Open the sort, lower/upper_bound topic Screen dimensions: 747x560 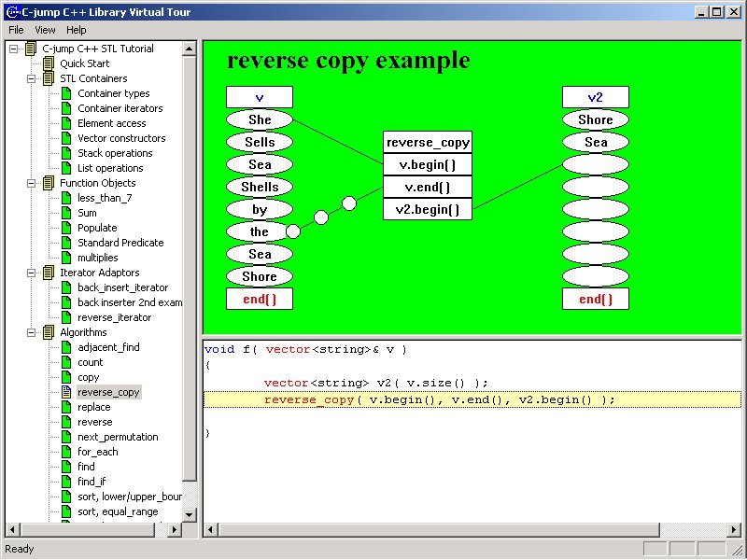pyautogui.click(x=129, y=497)
